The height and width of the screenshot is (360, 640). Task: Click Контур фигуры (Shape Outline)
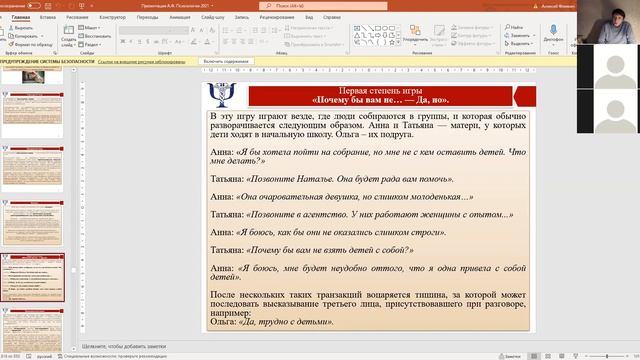pyautogui.click(x=472, y=36)
